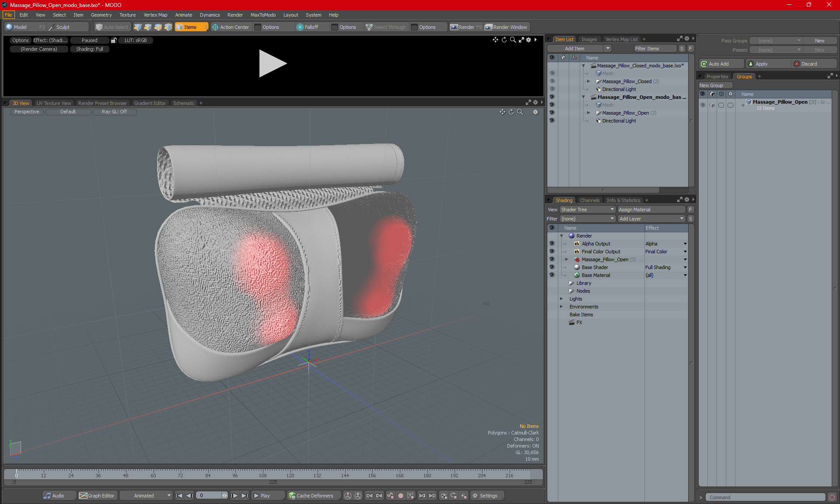The width and height of the screenshot is (840, 504).
Task: Toggle Action Center Options checkbox
Action: (x=258, y=27)
